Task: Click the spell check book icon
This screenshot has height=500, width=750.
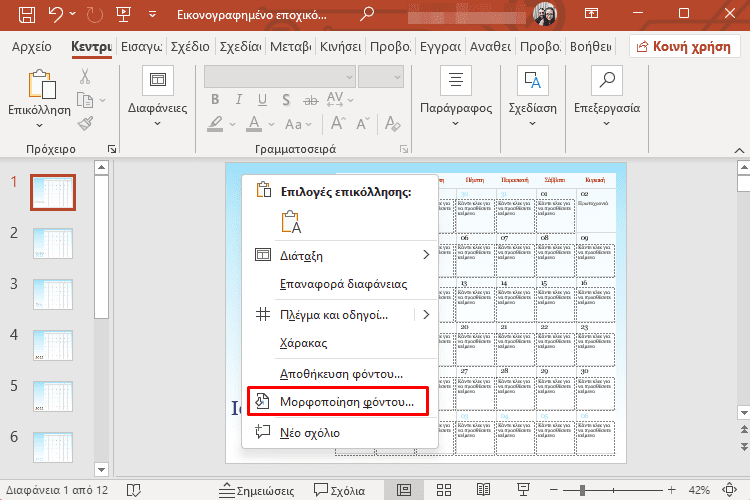Action: [133, 490]
